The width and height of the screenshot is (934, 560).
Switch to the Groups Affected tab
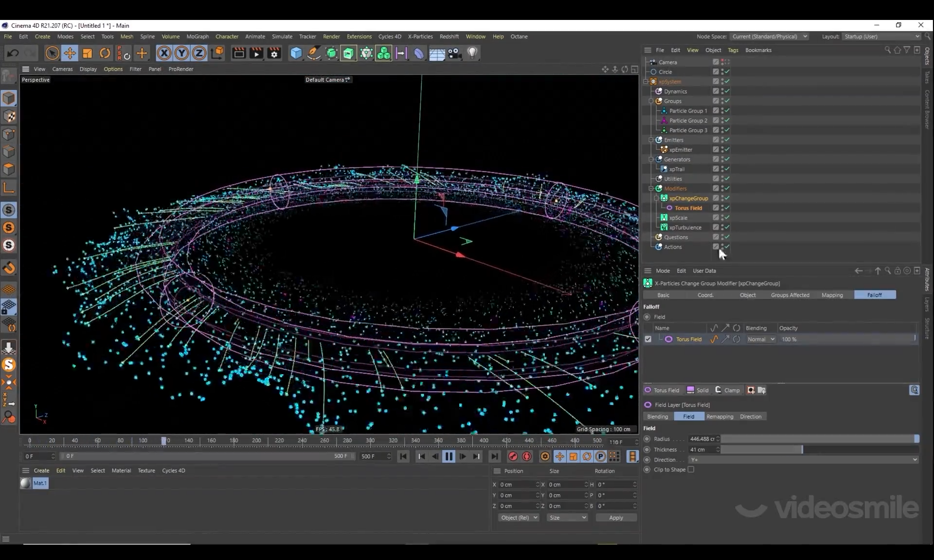[x=790, y=295]
